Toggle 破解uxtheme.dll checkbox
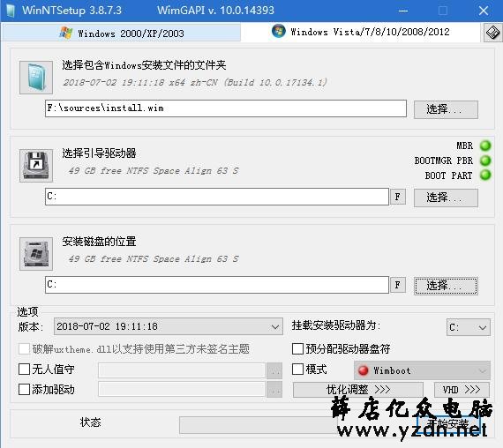 (25, 348)
